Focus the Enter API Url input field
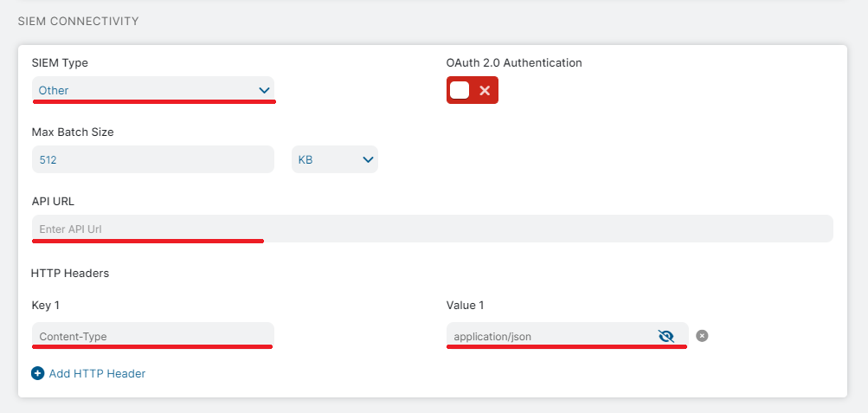The width and height of the screenshot is (868, 413). point(431,229)
